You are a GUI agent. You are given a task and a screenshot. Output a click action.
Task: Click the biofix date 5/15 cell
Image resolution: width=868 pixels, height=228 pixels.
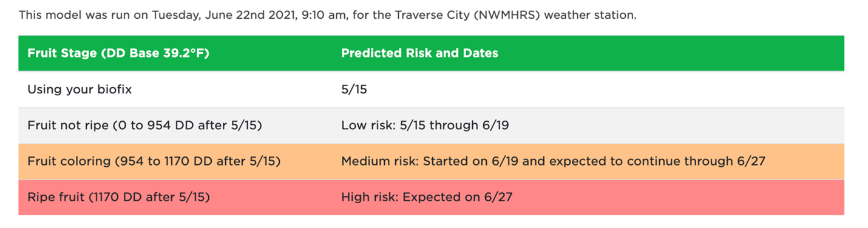(x=354, y=90)
